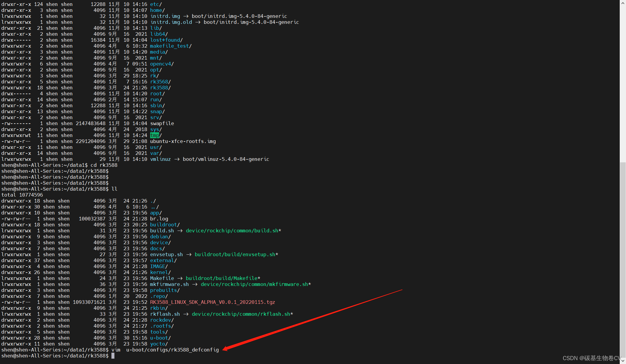Click the sys/ directory entry
The height and width of the screenshot is (364, 626).
pyautogui.click(x=156, y=129)
